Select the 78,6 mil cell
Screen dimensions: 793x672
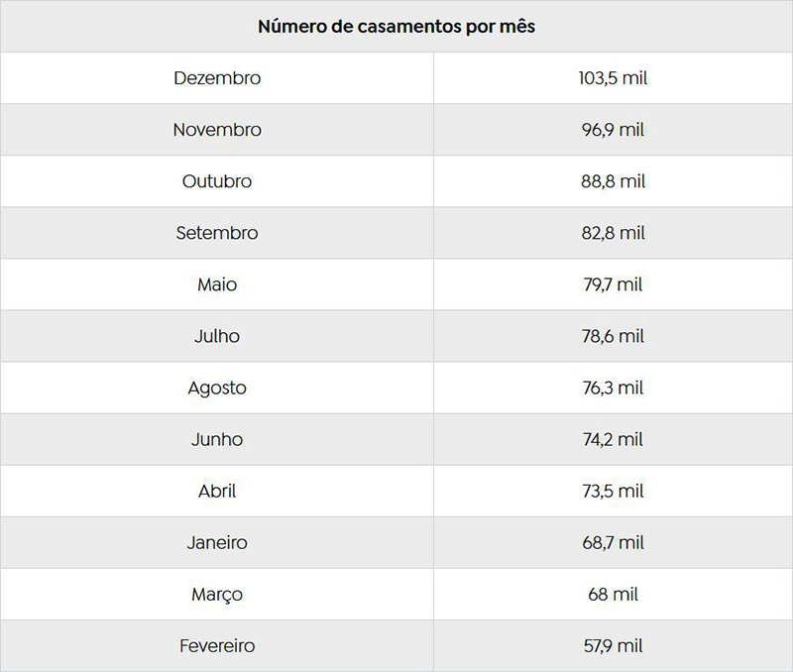613,336
